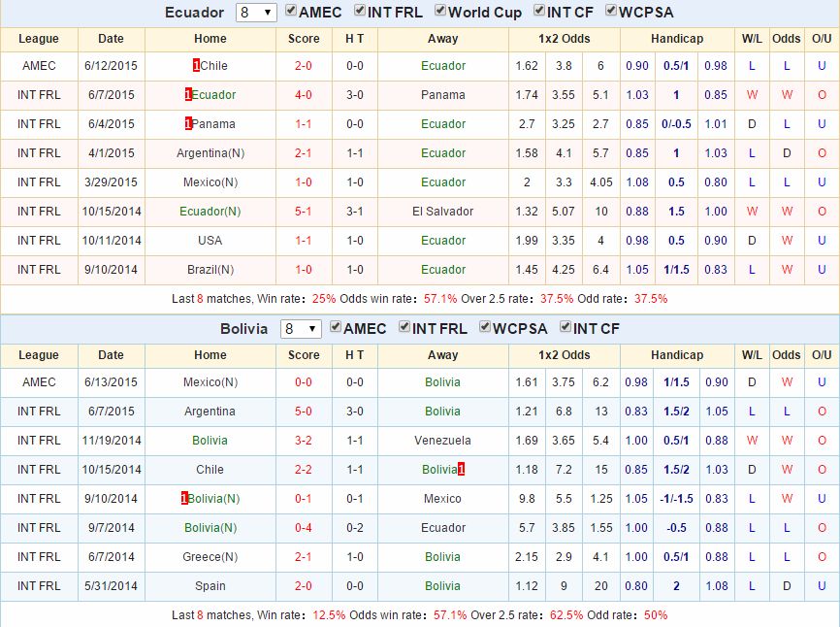Click 0-4 score Bolivia vs Ecuador
The height and width of the screenshot is (627, 840).
[x=304, y=528]
